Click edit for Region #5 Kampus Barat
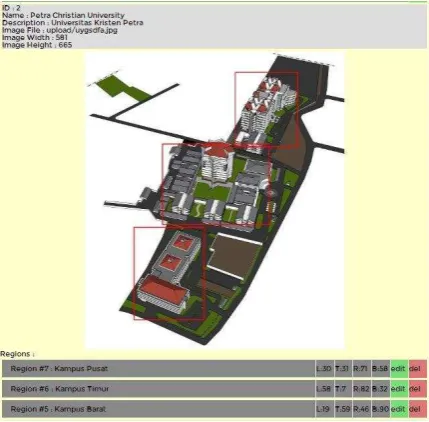The width and height of the screenshot is (429, 422). click(x=399, y=409)
